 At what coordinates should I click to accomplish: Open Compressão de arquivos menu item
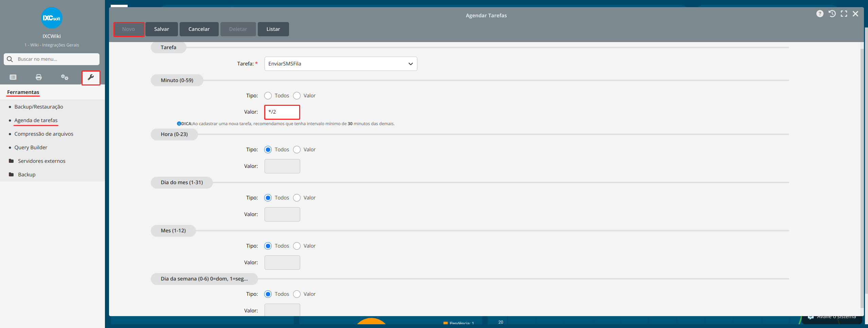pyautogui.click(x=44, y=134)
